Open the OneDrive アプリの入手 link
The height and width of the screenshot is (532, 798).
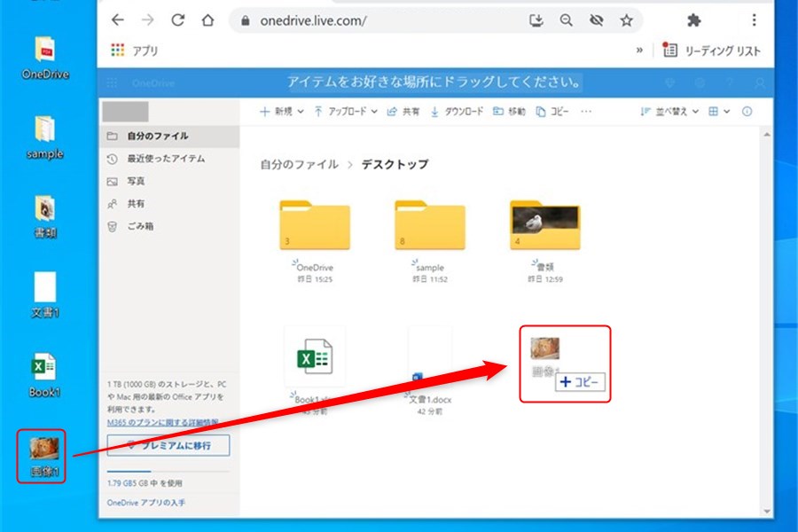(146, 503)
